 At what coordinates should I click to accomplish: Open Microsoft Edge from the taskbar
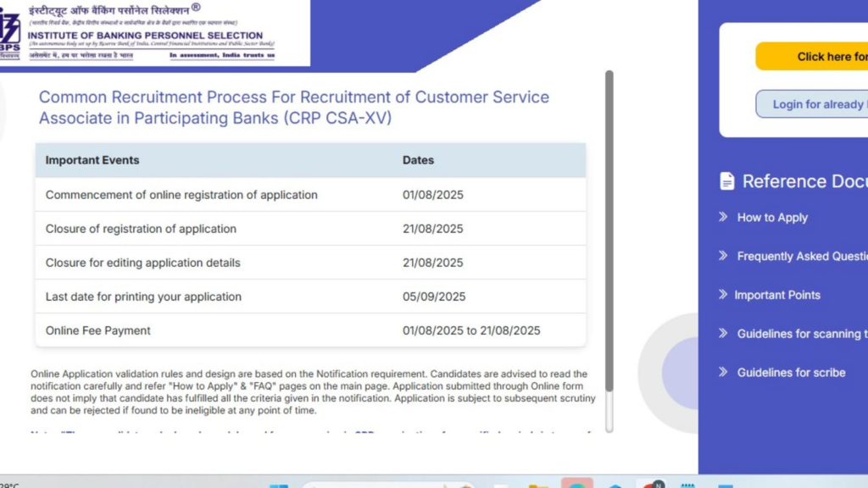tap(615, 484)
